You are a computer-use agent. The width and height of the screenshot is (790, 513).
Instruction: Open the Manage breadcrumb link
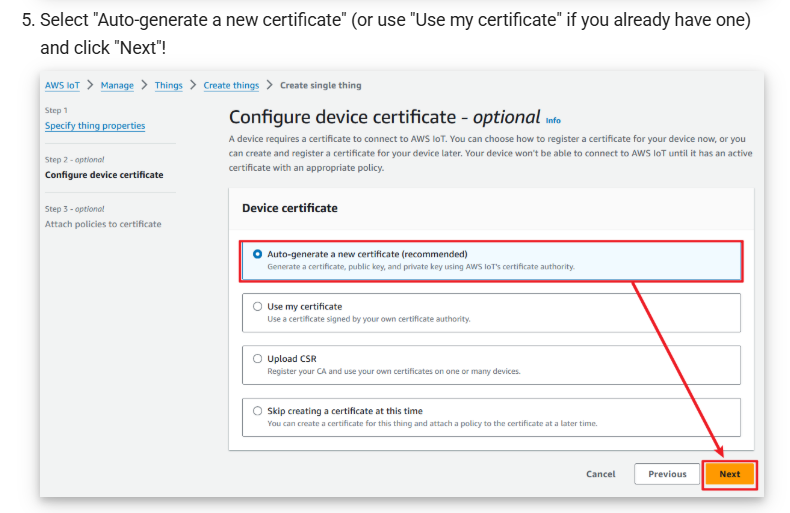pyautogui.click(x=117, y=86)
